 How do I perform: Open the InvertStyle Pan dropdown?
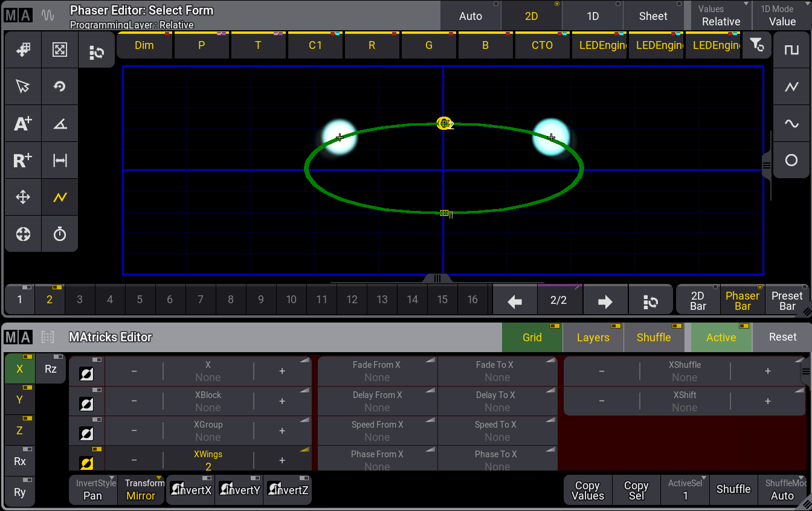coord(93,489)
